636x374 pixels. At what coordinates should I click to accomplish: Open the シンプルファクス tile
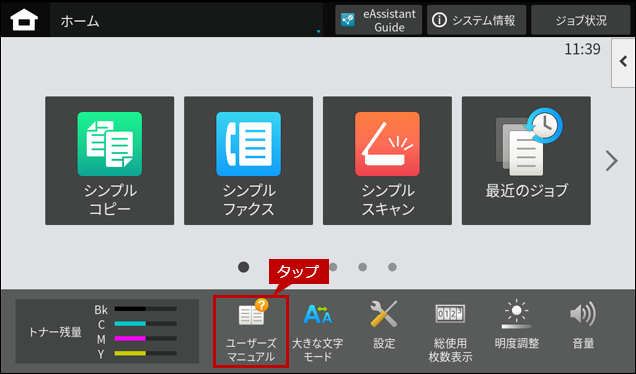click(x=248, y=161)
